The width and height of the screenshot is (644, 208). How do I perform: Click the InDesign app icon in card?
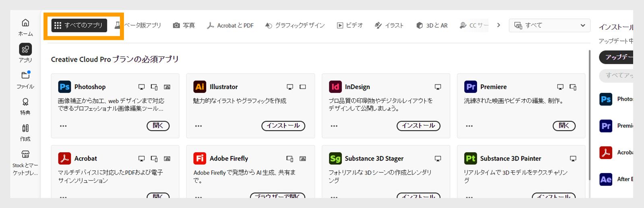pos(335,87)
